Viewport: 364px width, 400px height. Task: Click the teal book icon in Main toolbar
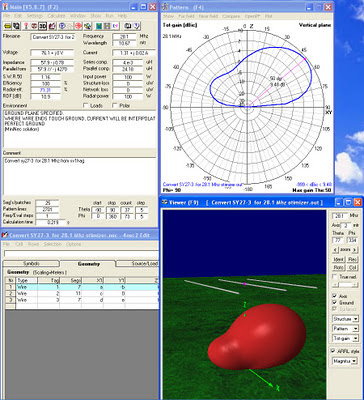pyautogui.click(x=99, y=26)
